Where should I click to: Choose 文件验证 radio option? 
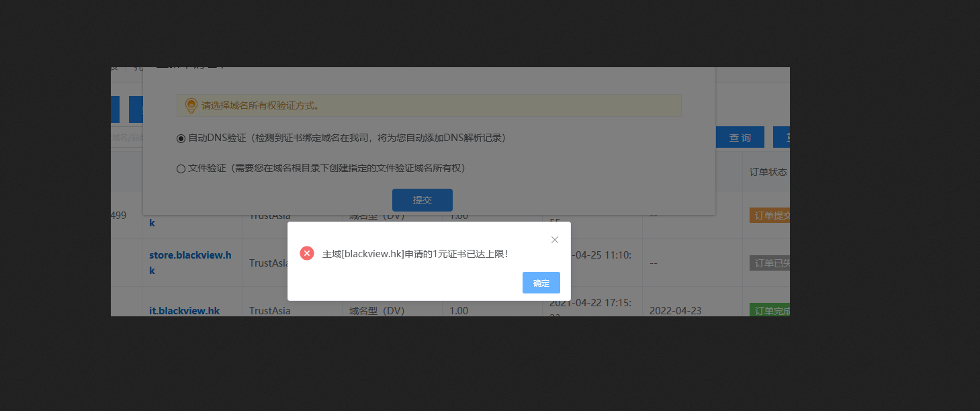(181, 169)
